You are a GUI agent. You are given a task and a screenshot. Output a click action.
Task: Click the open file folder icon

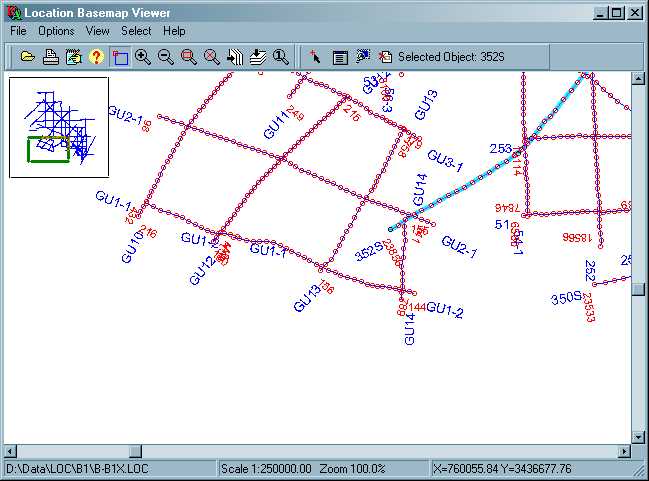28,57
